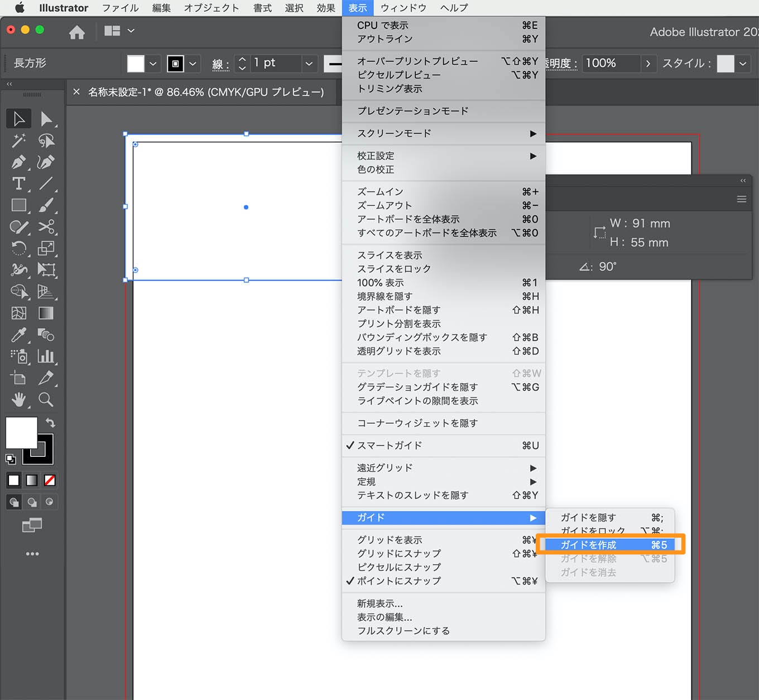Toggle ポイントにスナップ checked item
759x700 pixels.
[x=444, y=581]
